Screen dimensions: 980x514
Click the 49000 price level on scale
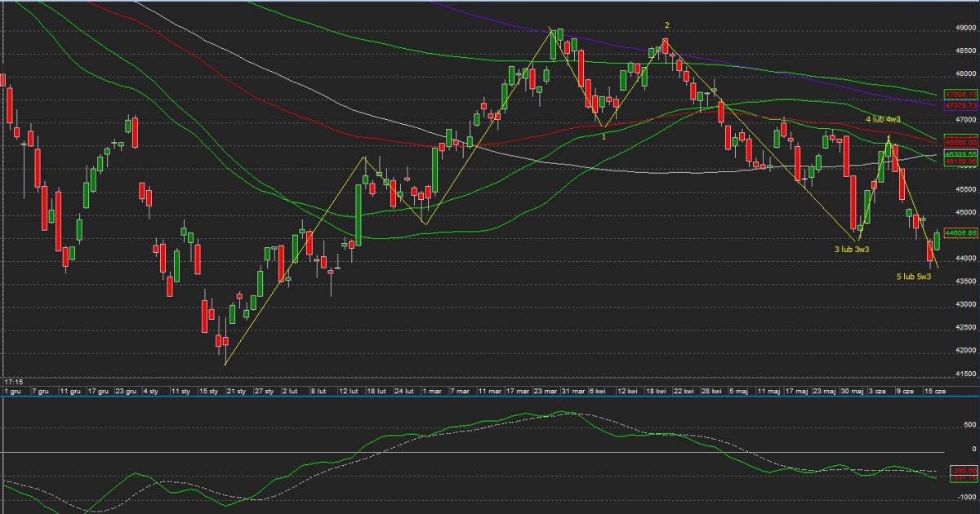tap(964, 27)
